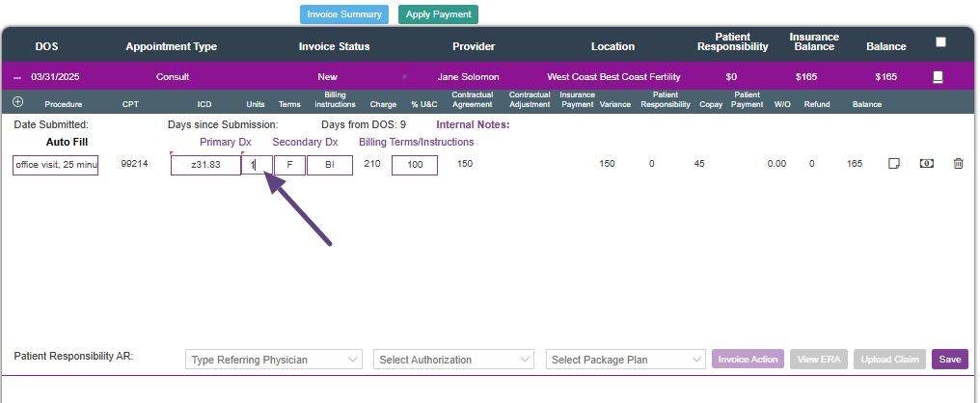Screen dimensions: 980x403
Task: Open the Select Package Plan dropdown
Action: pyautogui.click(x=626, y=360)
